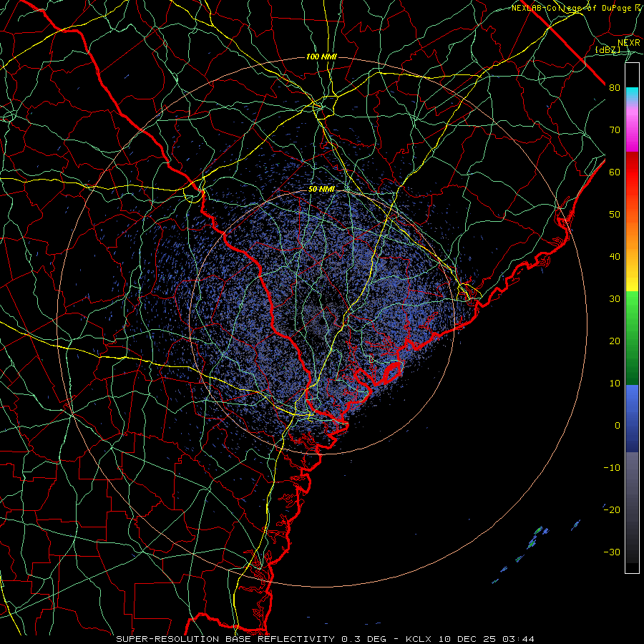Screen dimensions: 644x644
Task: Select the 40 value on the dBZ scale
Action: pyautogui.click(x=615, y=256)
